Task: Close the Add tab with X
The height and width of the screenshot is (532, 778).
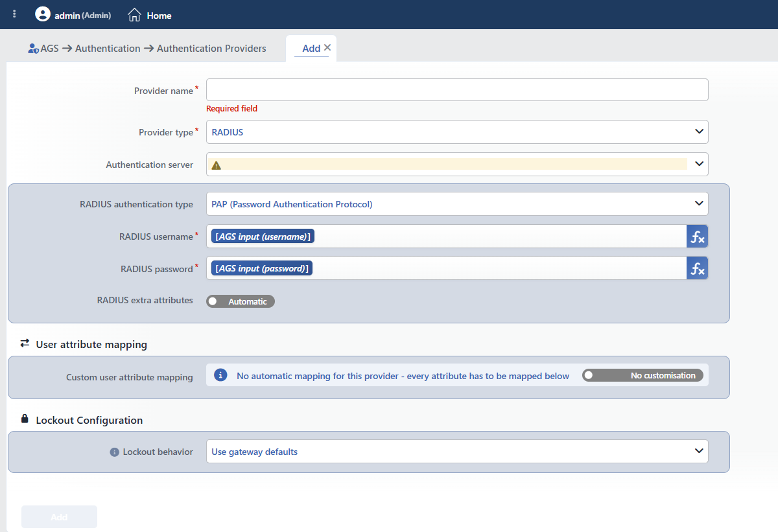Action: coord(327,47)
